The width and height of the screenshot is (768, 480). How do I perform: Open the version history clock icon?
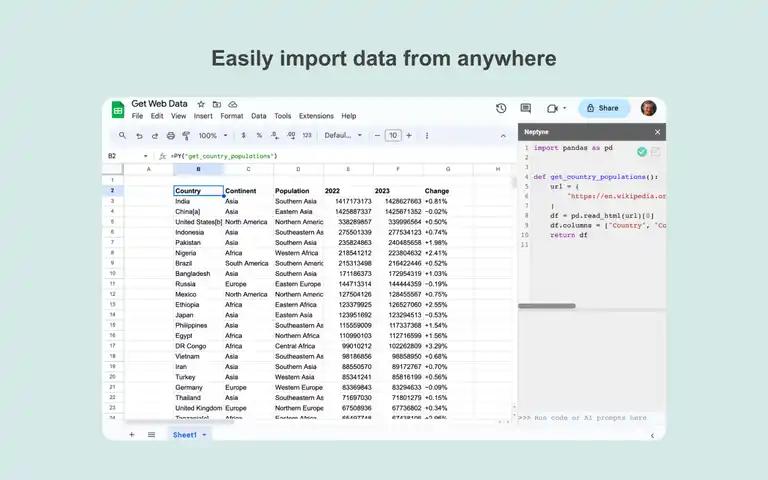coord(501,108)
